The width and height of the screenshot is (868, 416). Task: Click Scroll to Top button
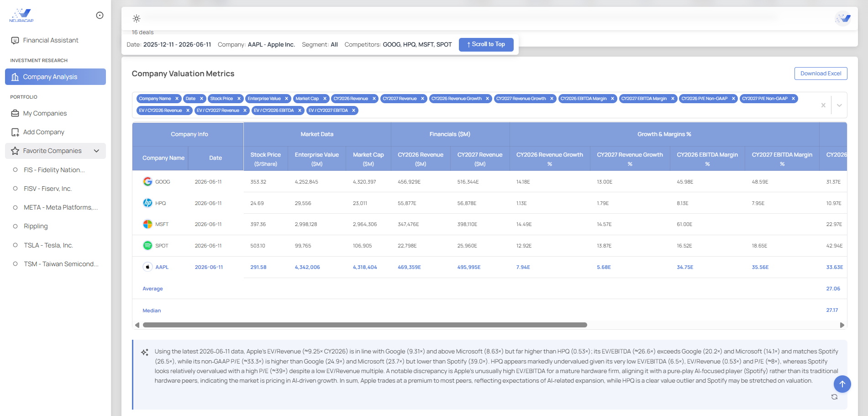(x=486, y=44)
